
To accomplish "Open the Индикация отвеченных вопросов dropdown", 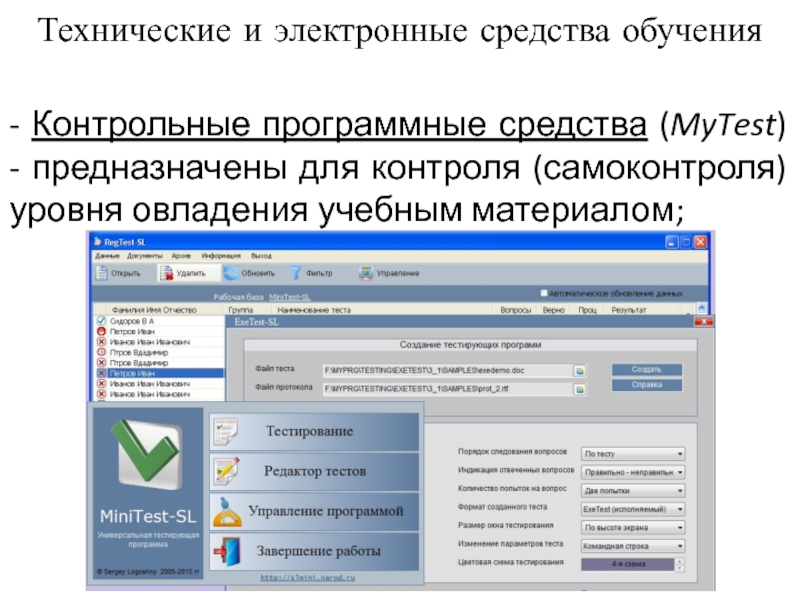I will pos(633,472).
